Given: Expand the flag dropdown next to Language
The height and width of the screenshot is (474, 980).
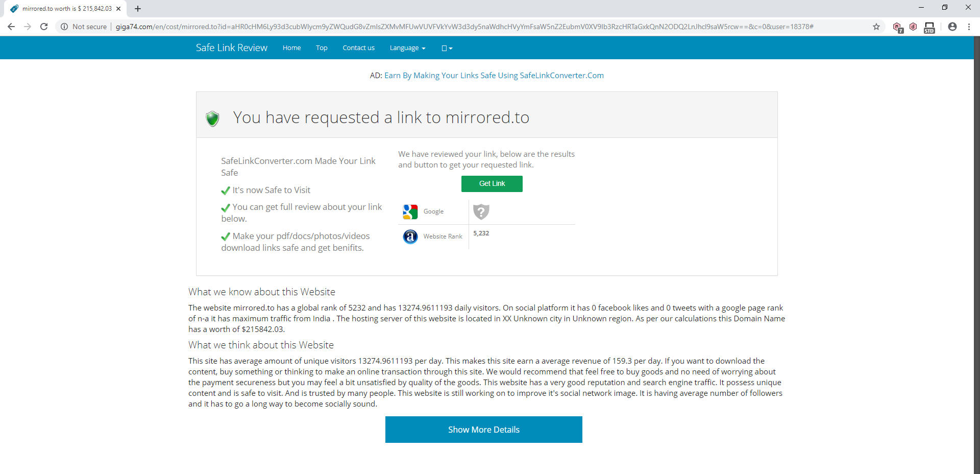Looking at the screenshot, I should [446, 48].
